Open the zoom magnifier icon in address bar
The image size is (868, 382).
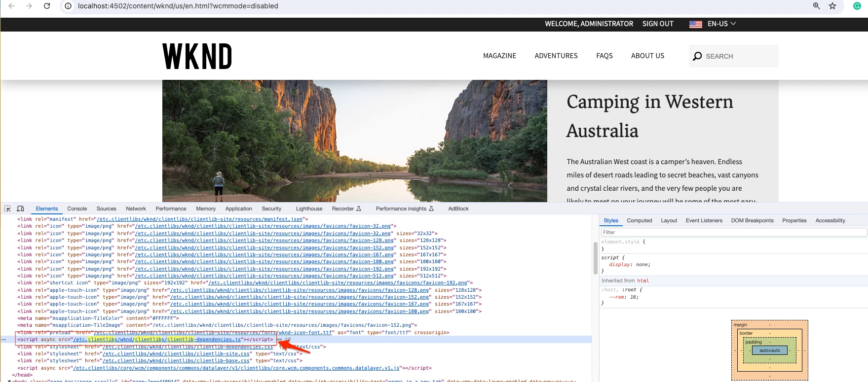[x=817, y=6]
